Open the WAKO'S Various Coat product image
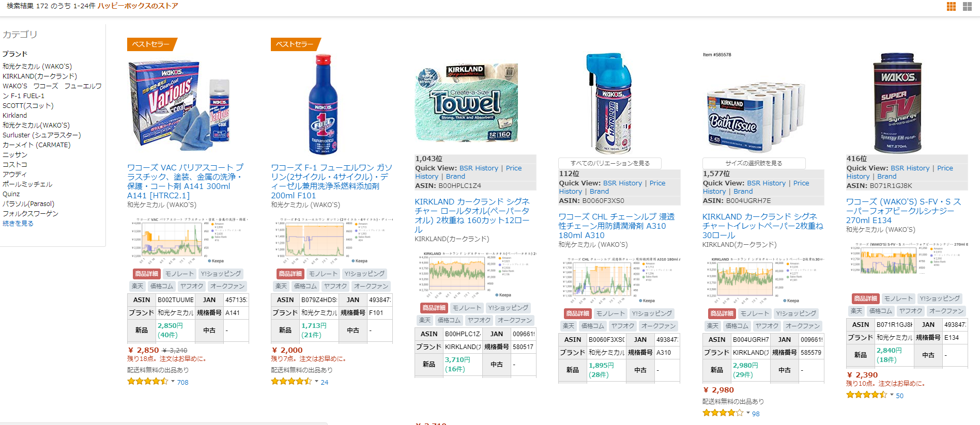Image resolution: width=980 pixels, height=425 pixels. coord(179,104)
